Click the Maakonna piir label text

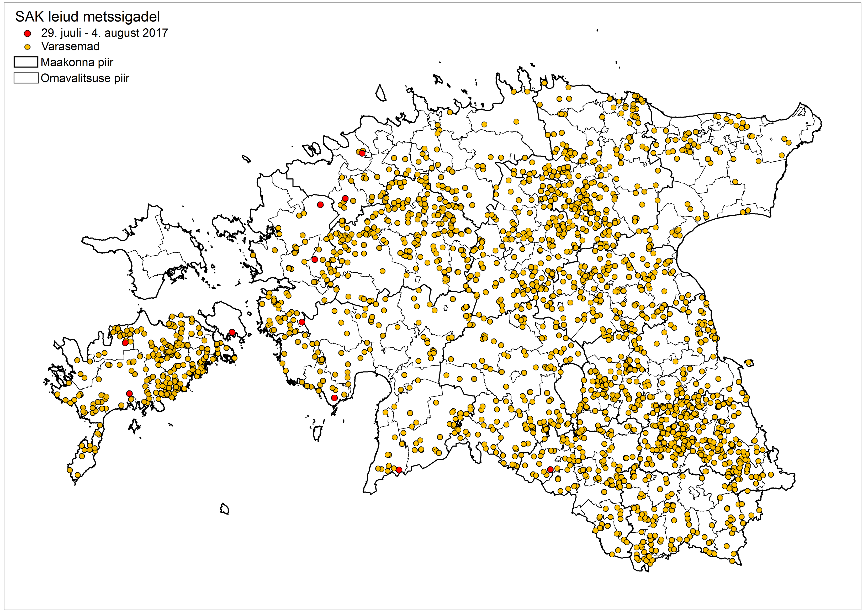point(77,62)
